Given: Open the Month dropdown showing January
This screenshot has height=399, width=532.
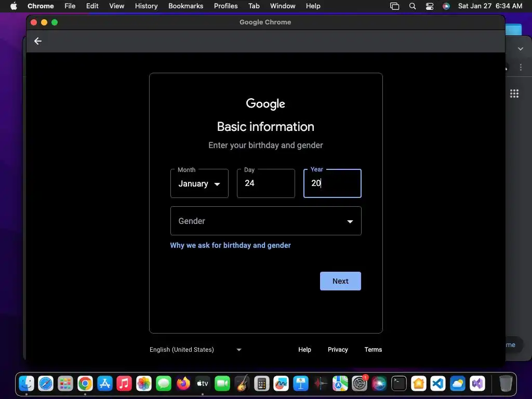Looking at the screenshot, I should point(199,183).
